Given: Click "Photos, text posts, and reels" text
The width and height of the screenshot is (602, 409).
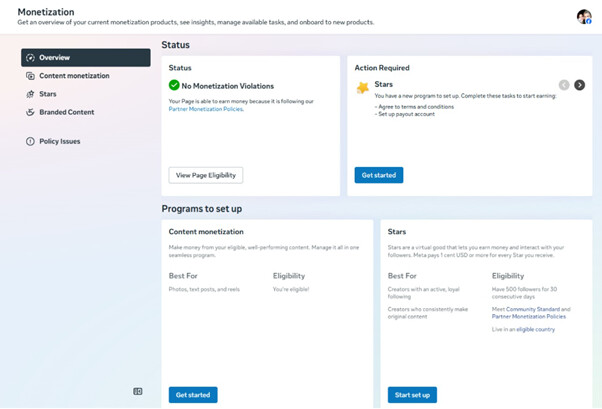Looking at the screenshot, I should click(x=204, y=289).
